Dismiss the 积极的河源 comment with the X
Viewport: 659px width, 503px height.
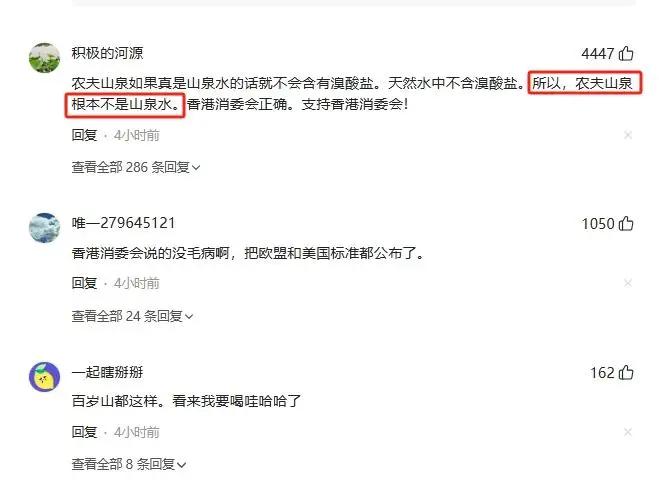628,135
